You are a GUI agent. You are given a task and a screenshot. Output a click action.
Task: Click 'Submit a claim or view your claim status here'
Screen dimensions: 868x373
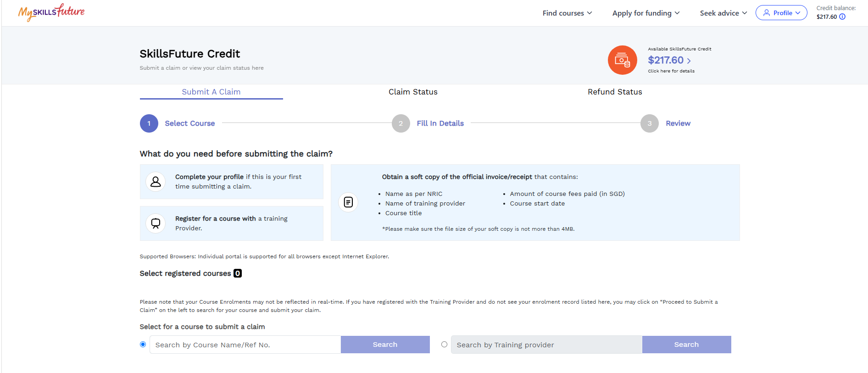[x=201, y=68]
